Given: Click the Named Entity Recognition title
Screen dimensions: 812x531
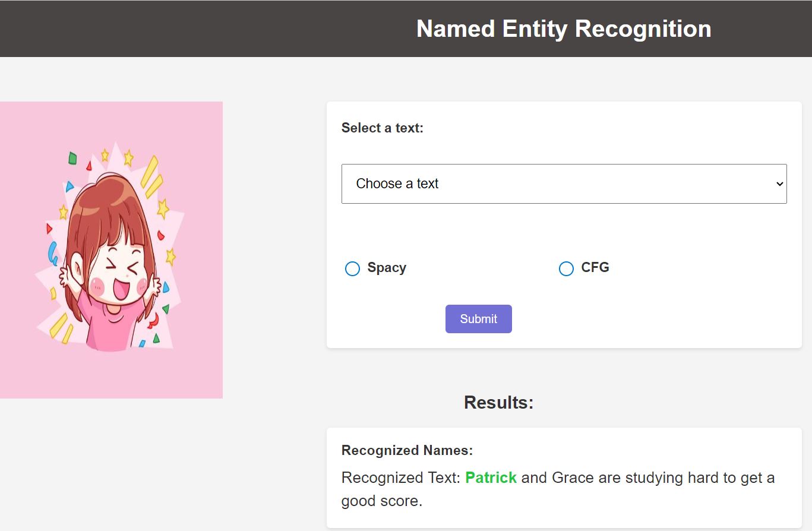Looking at the screenshot, I should (x=564, y=29).
